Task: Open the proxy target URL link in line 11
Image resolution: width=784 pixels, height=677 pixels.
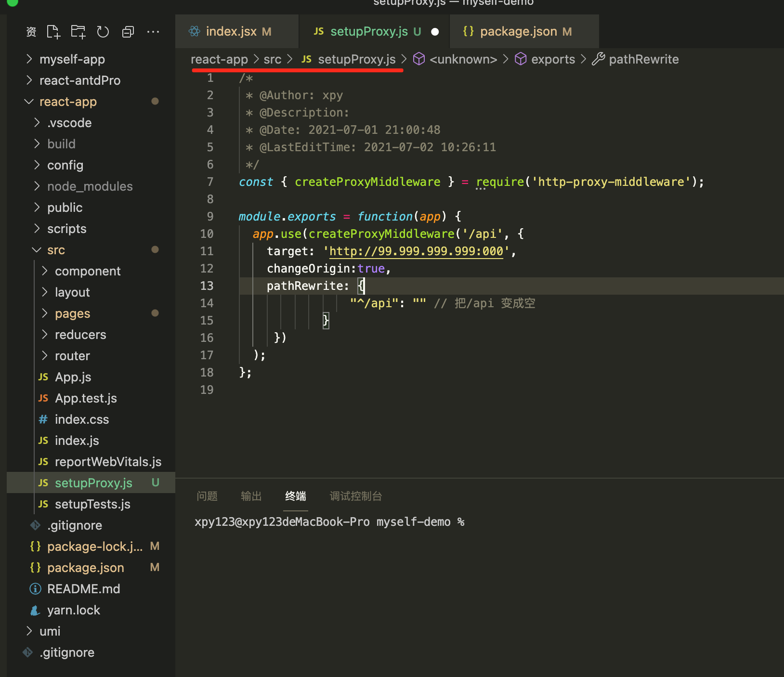Action: click(415, 251)
